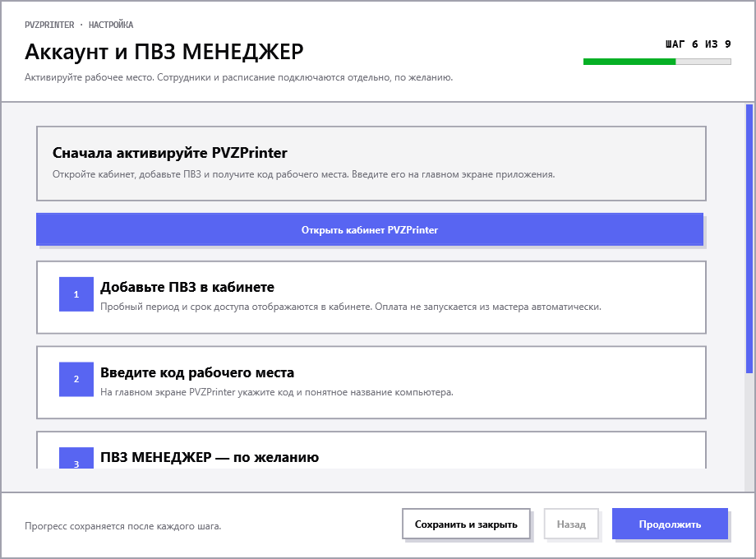Viewport: 756px width, 559px height.
Task: Click the 'PVZPRINTER · НАСТРОЙКА' breadcrumb text
Action: pos(79,25)
